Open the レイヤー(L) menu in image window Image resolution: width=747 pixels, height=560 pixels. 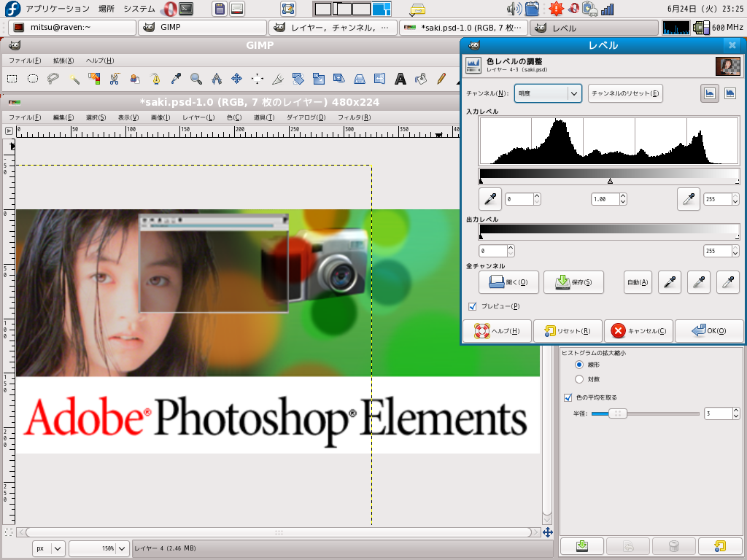click(198, 117)
